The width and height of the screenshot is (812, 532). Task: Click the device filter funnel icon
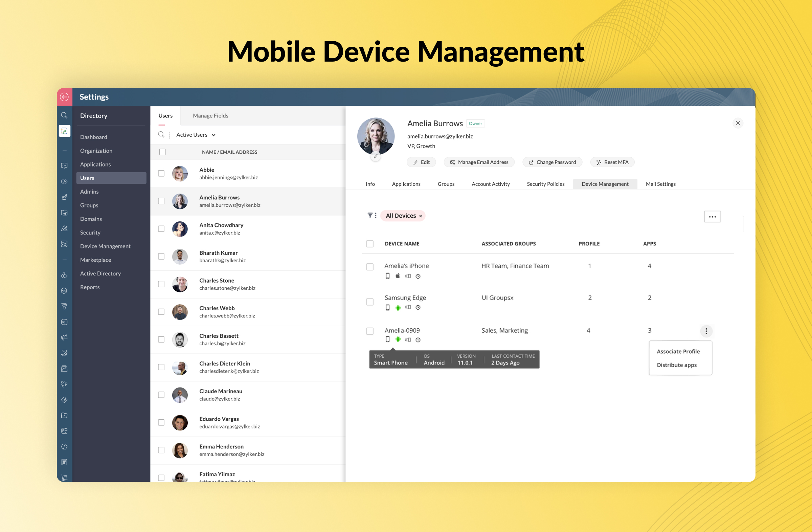[370, 215]
